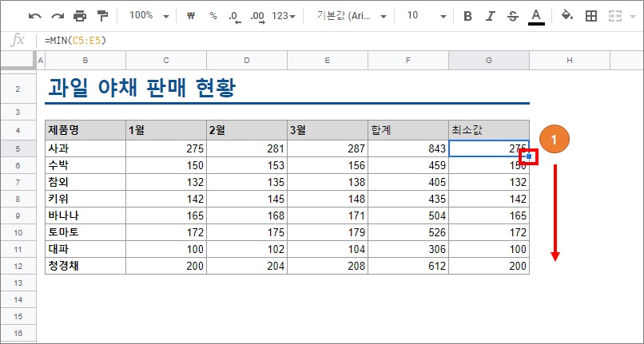Image resolution: width=644 pixels, height=344 pixels.
Task: Select column F header
Action: pyautogui.click(x=407, y=61)
